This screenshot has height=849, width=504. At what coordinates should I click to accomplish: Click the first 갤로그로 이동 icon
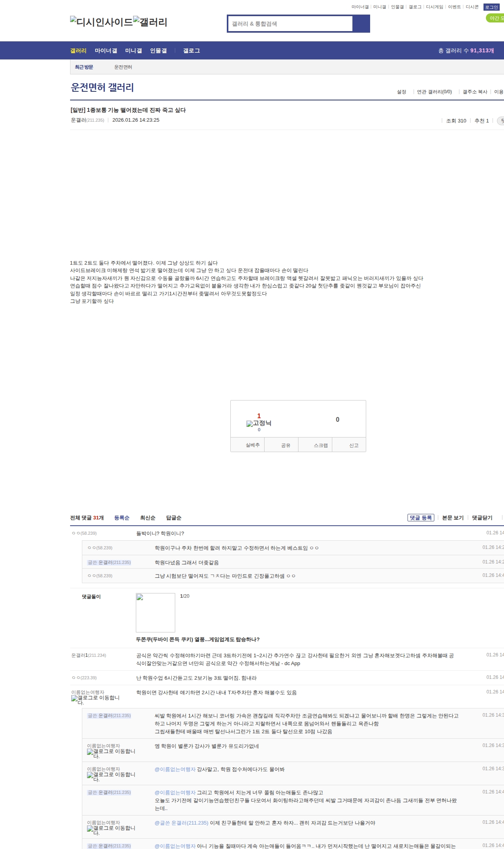95,700
